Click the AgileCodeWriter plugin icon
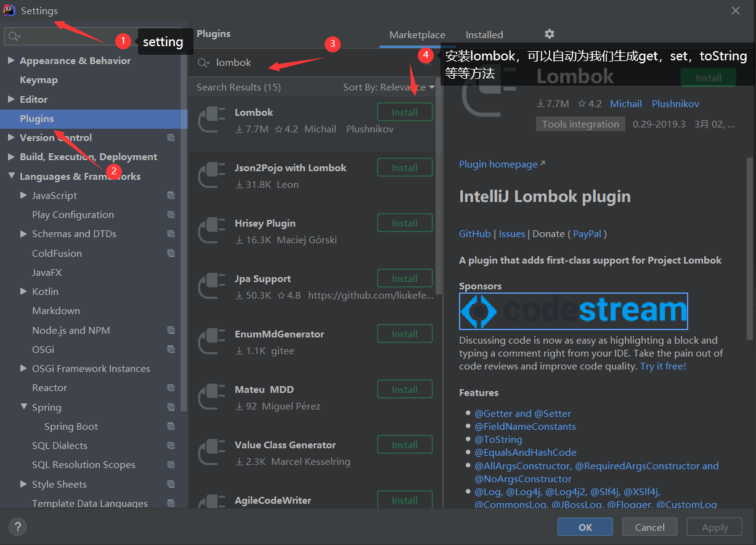 coord(211,500)
